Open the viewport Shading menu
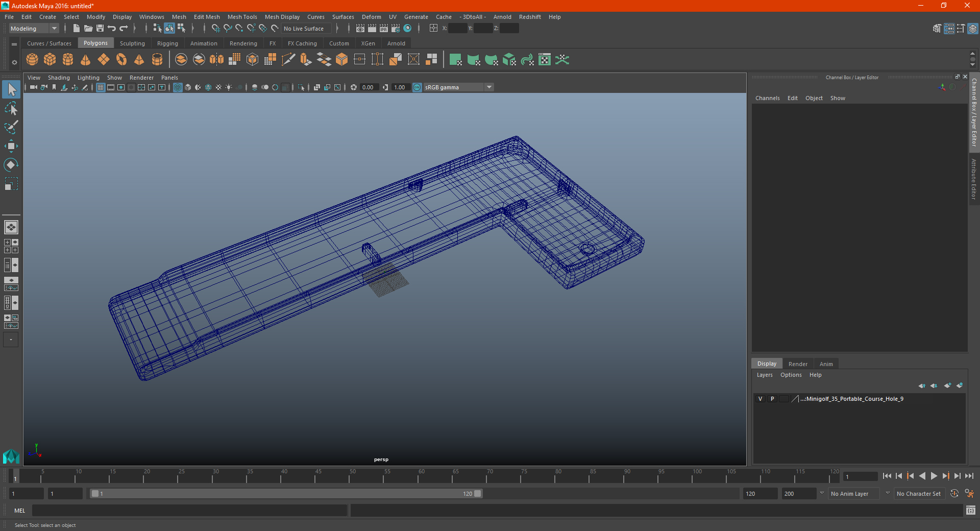 59,78
